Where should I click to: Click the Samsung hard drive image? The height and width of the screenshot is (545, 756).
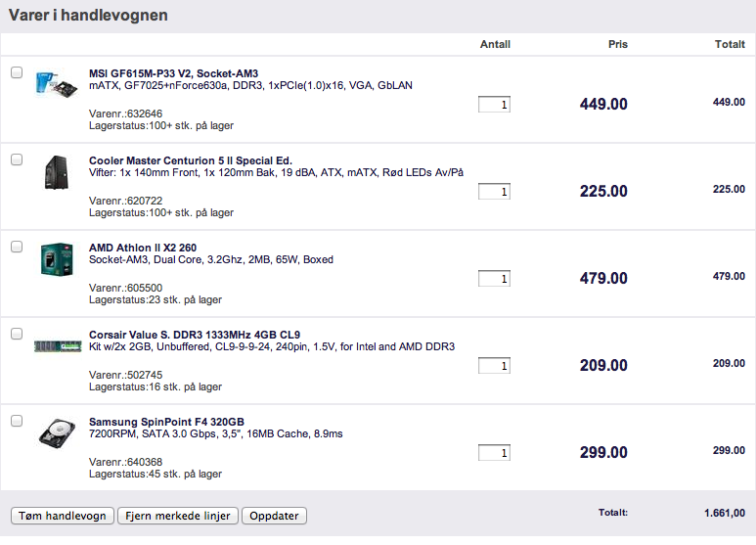(56, 433)
